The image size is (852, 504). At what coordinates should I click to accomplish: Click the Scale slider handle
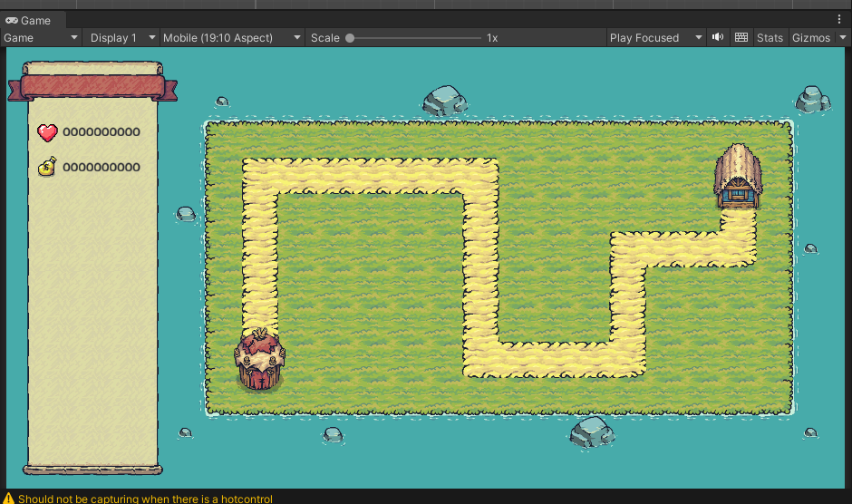350,38
